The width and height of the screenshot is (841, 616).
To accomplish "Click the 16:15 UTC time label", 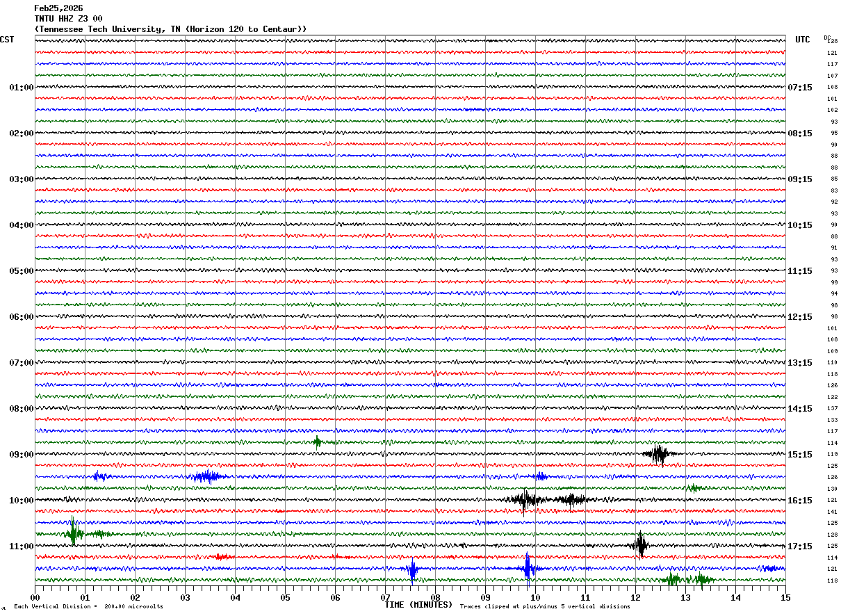I will [x=799, y=501].
